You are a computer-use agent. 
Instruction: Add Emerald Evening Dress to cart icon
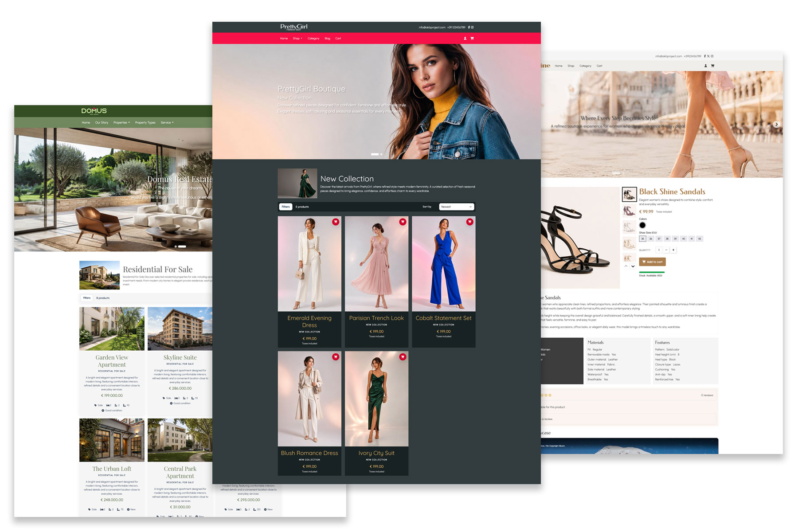pos(336,222)
